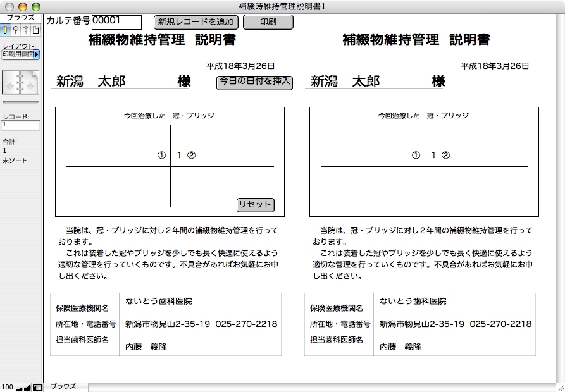Click the 今回治療した 冠・ブリッジ heading on left
The image size is (565, 392).
[x=169, y=116]
